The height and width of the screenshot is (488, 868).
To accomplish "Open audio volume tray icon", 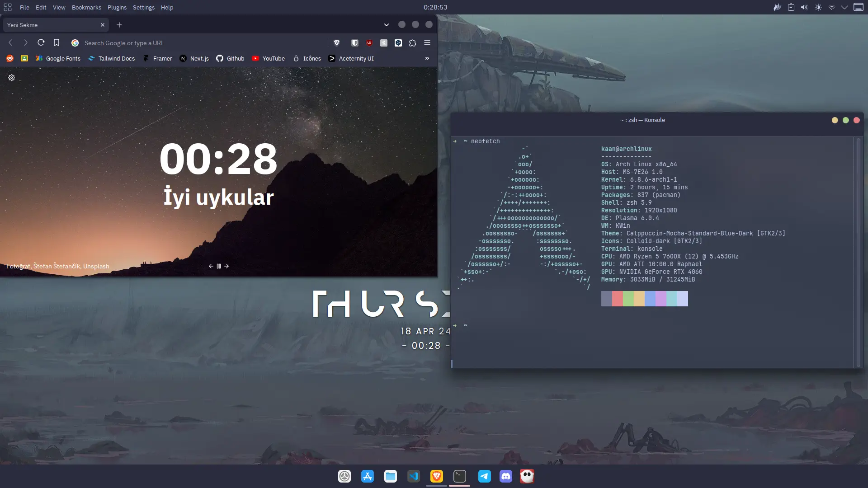I will click(804, 7).
